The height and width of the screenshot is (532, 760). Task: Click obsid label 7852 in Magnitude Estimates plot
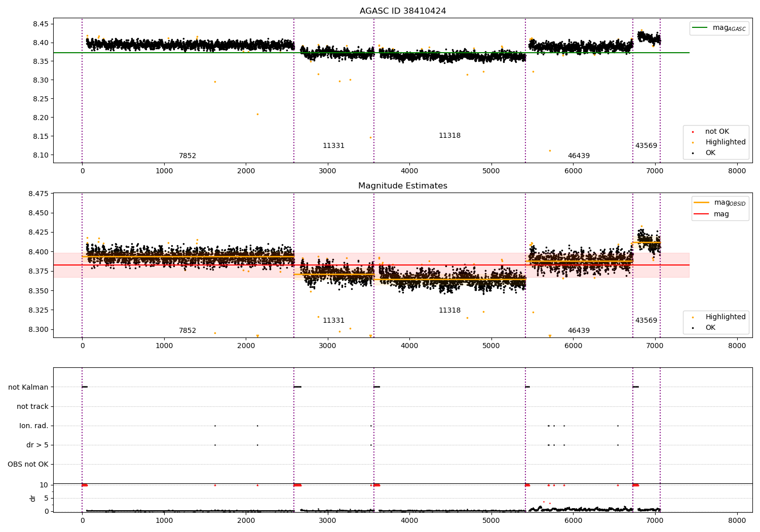click(x=187, y=331)
